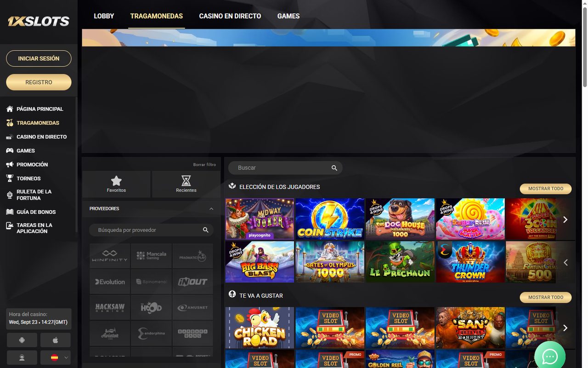Open the Spanish flag language dropdown
The image size is (588, 368).
click(56, 357)
